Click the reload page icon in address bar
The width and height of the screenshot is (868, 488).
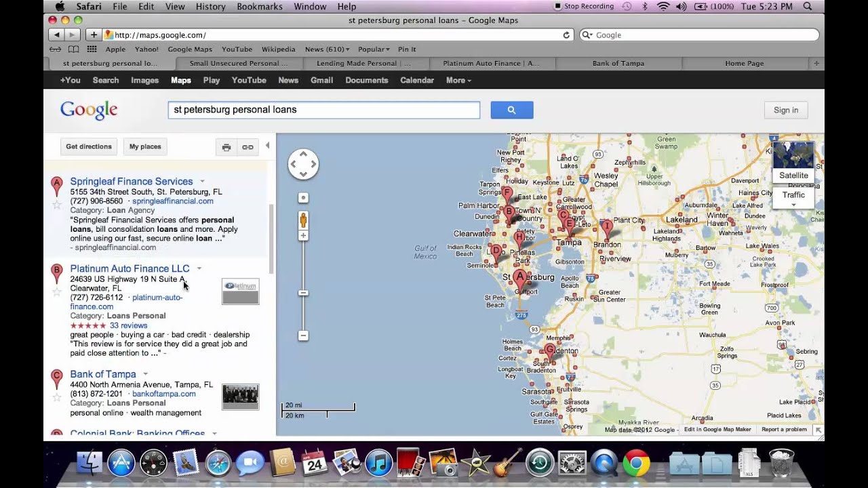click(x=566, y=35)
